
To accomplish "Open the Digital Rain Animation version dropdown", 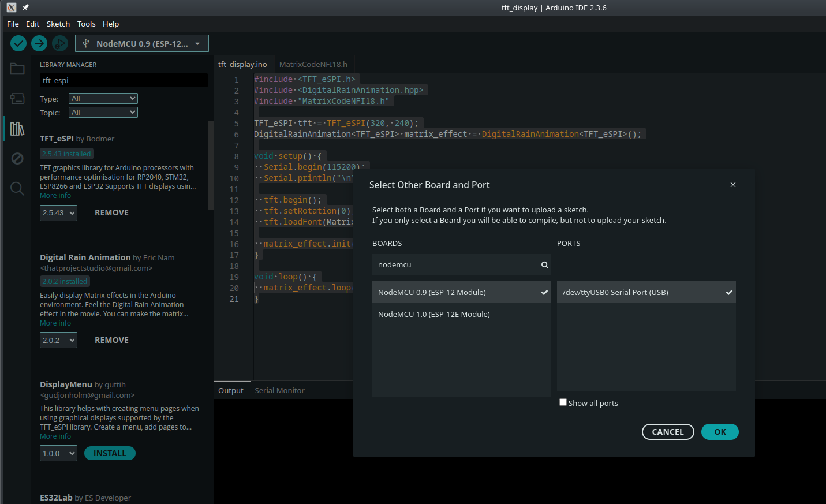I will pyautogui.click(x=58, y=341).
